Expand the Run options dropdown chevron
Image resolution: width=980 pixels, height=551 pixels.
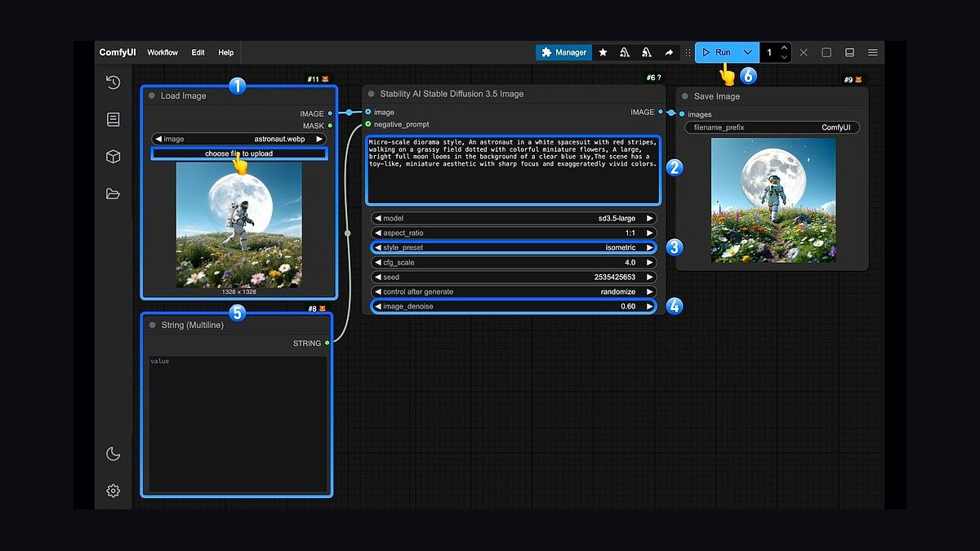pyautogui.click(x=748, y=52)
